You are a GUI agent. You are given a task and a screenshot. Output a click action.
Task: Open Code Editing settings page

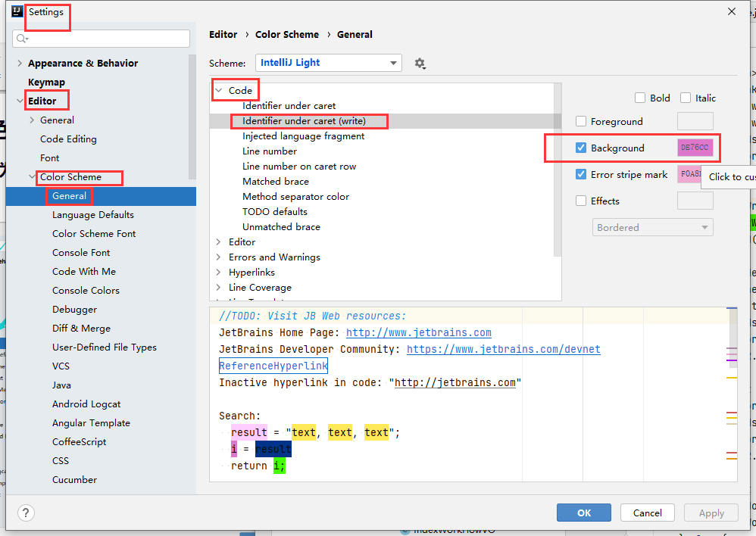point(68,139)
